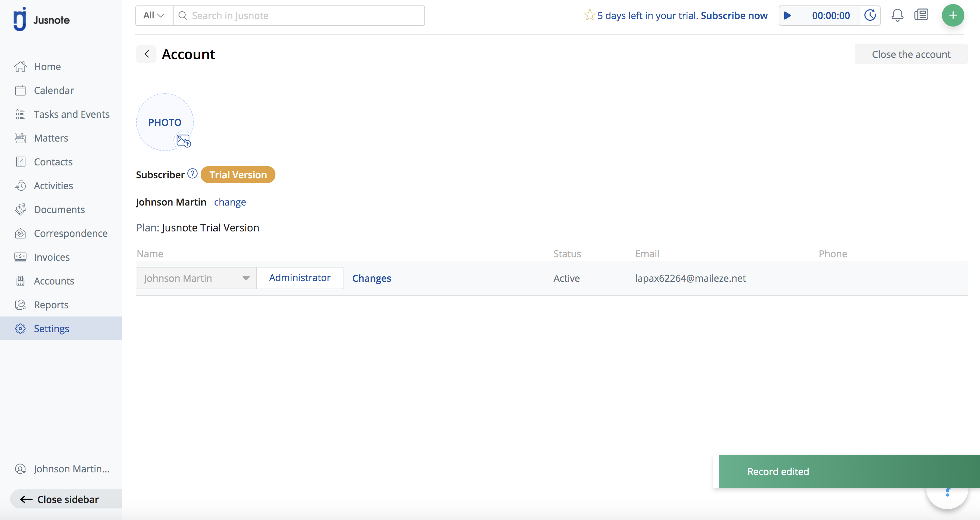Click the Settings gear icon
Screen dimensions: 980x520
click(x=20, y=328)
